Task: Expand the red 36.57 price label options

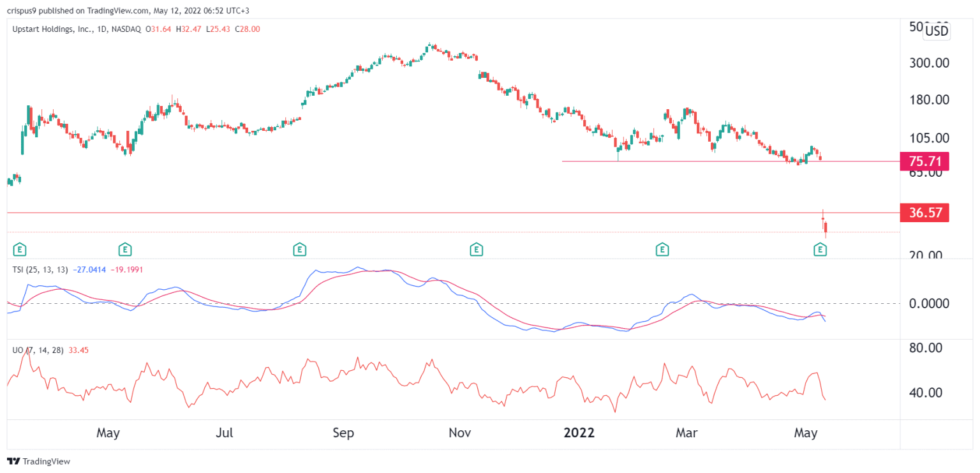Action: coord(924,213)
